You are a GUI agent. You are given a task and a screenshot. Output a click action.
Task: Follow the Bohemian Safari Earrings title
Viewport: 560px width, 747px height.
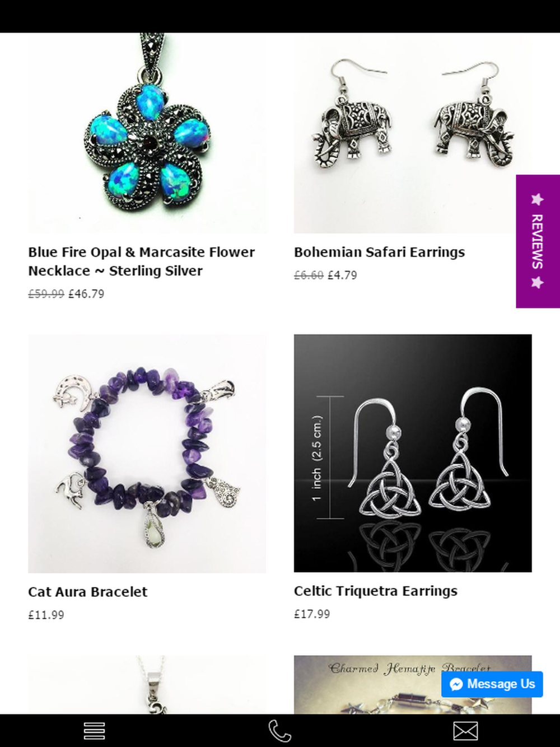point(379,253)
